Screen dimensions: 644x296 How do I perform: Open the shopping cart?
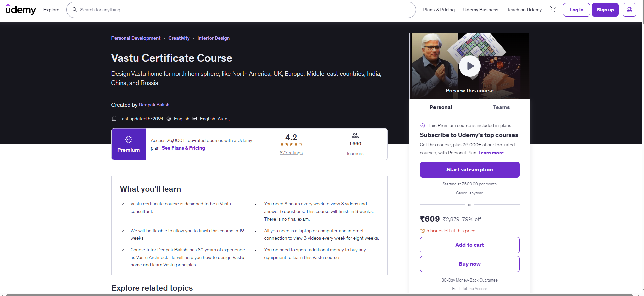click(x=553, y=9)
